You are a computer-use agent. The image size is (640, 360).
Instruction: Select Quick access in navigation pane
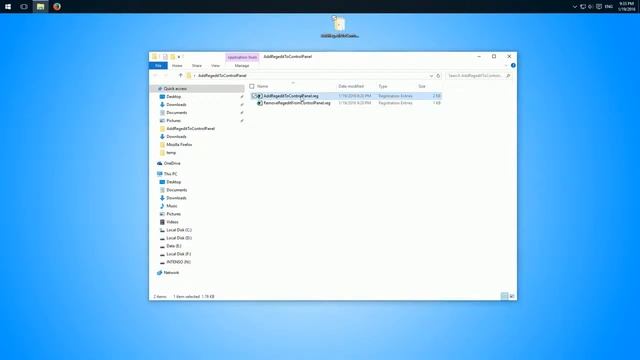[175, 89]
